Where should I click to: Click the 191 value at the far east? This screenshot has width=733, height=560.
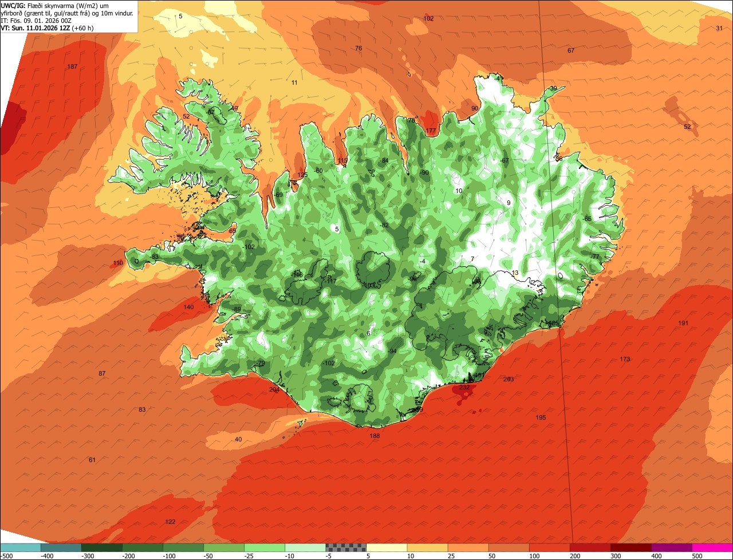[683, 324]
